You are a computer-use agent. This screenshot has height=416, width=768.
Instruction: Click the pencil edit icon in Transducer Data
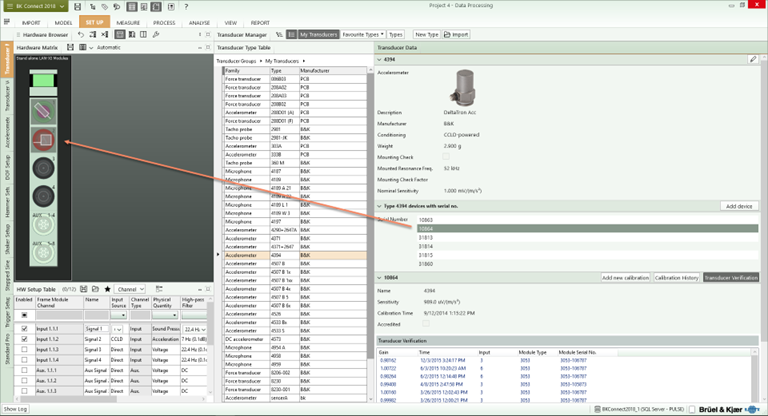pos(753,60)
